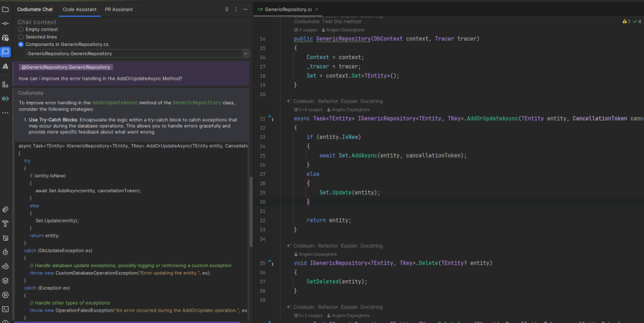The image size is (644, 323).
Task: Click the dynamic analysis stopwatch icon
Action: (5, 266)
